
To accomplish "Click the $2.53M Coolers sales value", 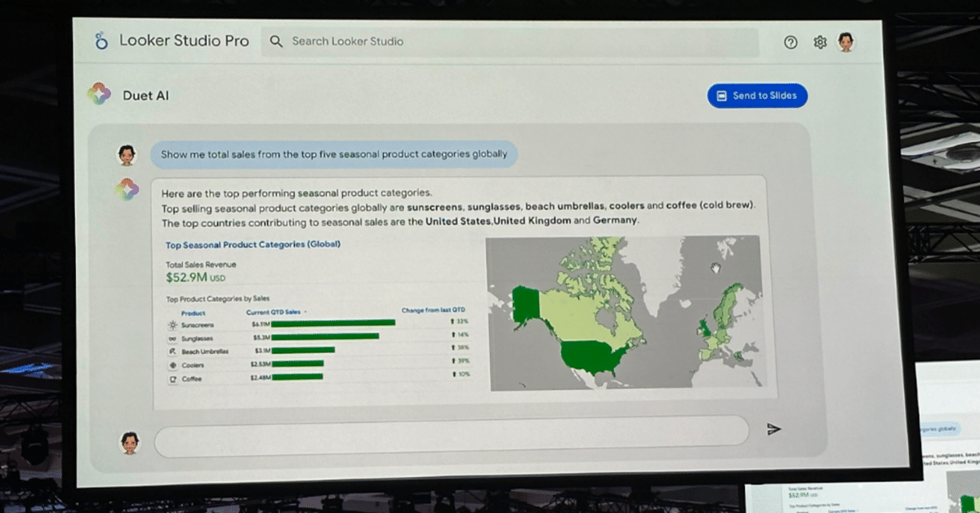I will coord(261,364).
